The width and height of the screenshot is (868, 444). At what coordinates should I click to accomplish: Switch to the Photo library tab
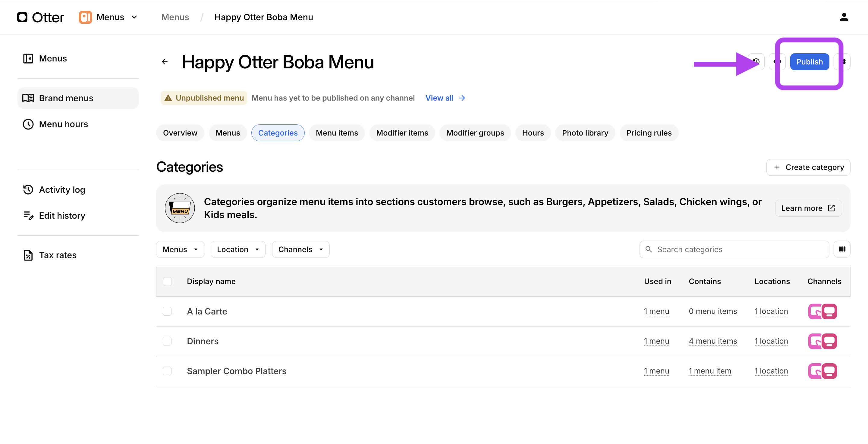click(585, 133)
